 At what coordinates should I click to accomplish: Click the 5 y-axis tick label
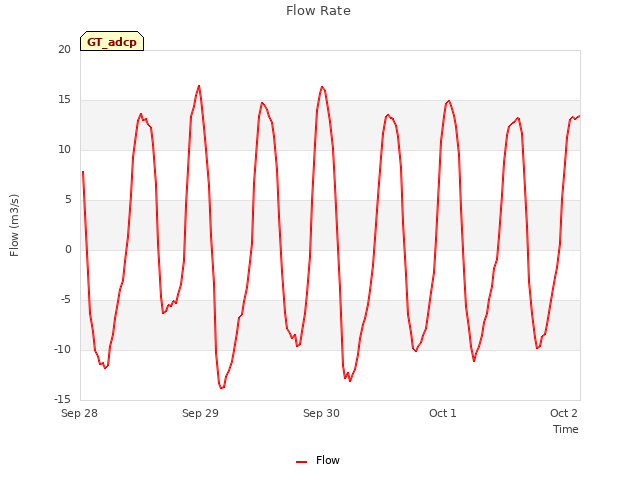coord(68,200)
